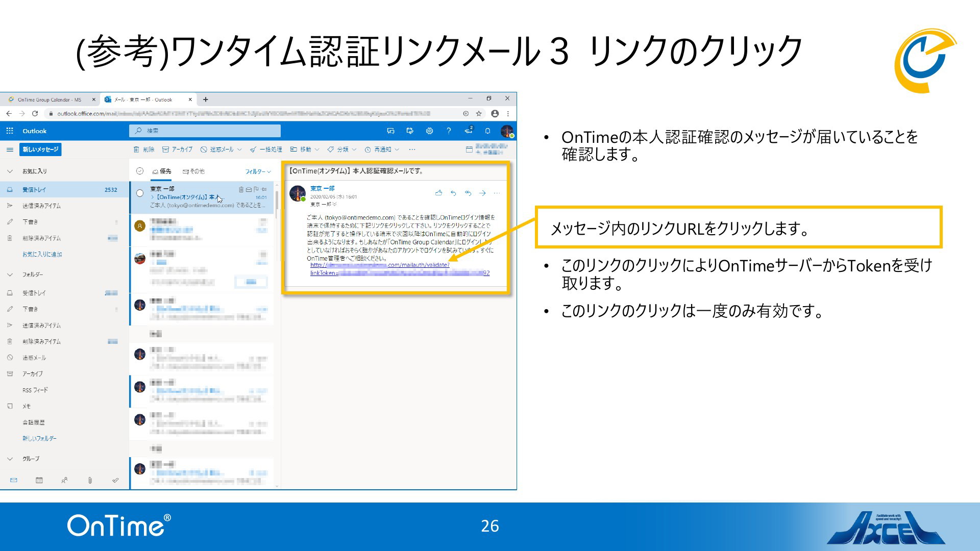Reply all using the double-arrow icon
The image size is (980, 551).
click(468, 193)
